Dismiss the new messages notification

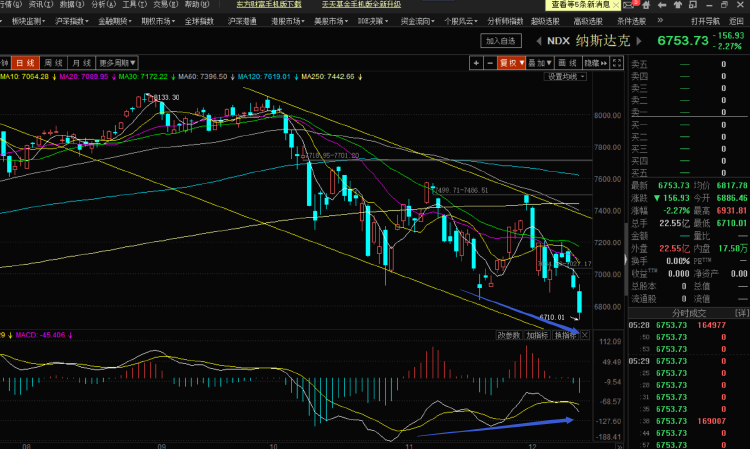[x=616, y=5]
